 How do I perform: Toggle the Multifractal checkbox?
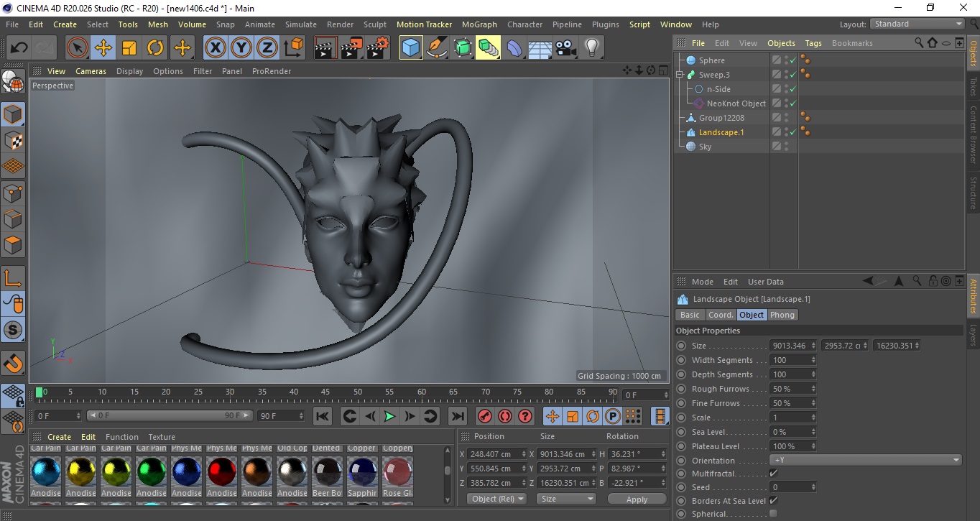click(773, 474)
